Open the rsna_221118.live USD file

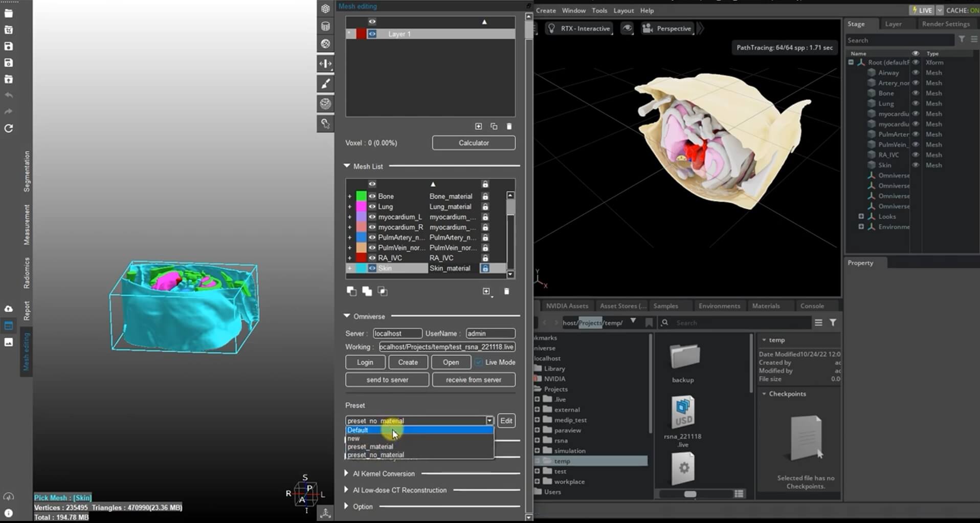tap(683, 421)
